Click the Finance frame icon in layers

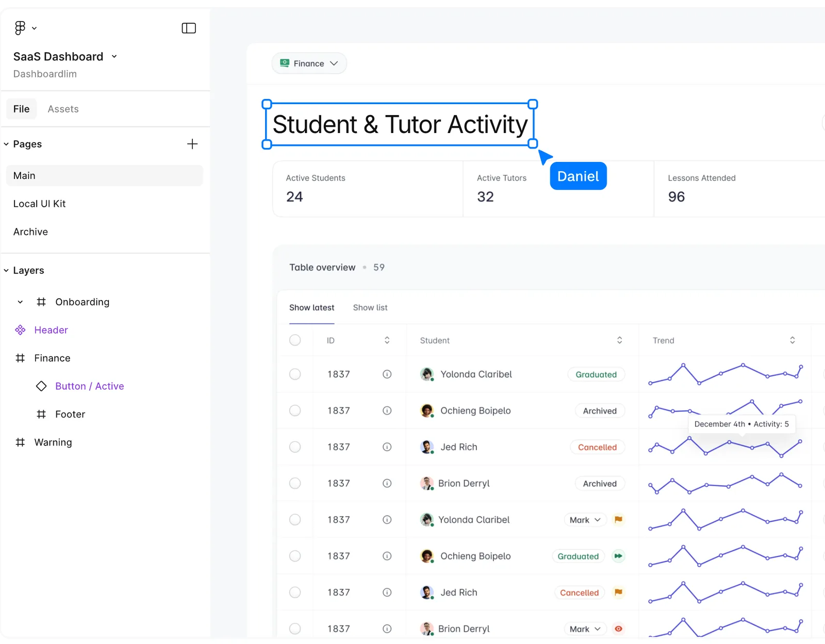[20, 358]
